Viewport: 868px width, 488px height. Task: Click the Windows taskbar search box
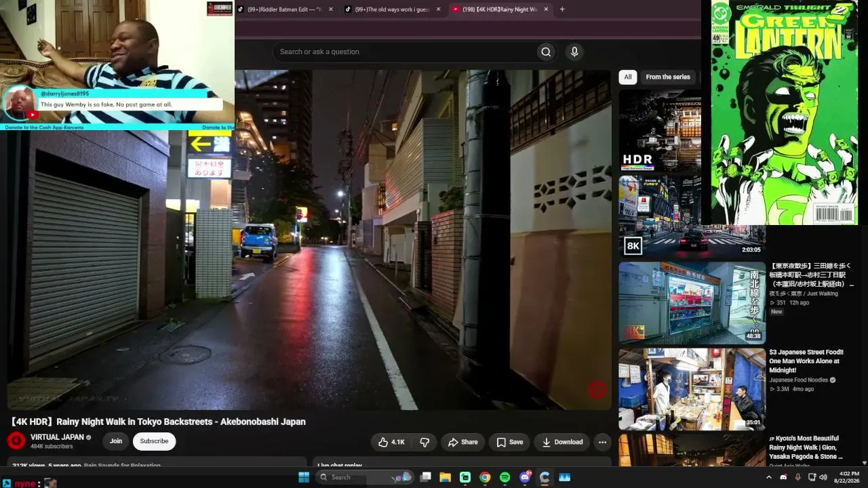pyautogui.click(x=365, y=477)
